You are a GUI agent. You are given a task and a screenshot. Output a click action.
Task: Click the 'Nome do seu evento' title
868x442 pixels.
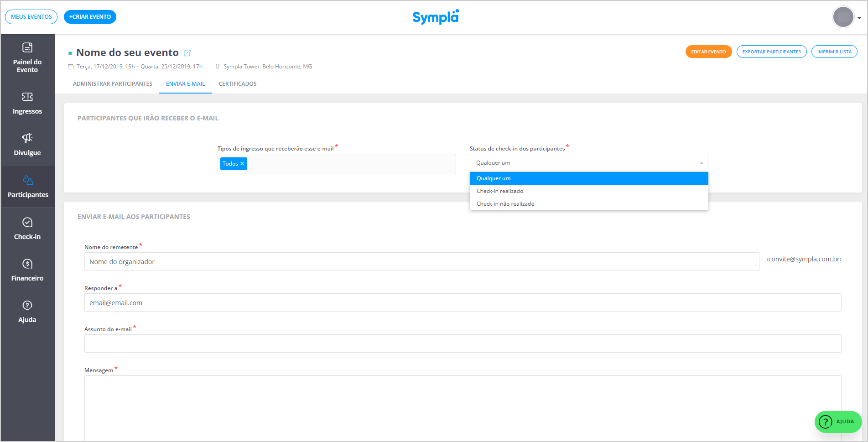click(x=127, y=53)
